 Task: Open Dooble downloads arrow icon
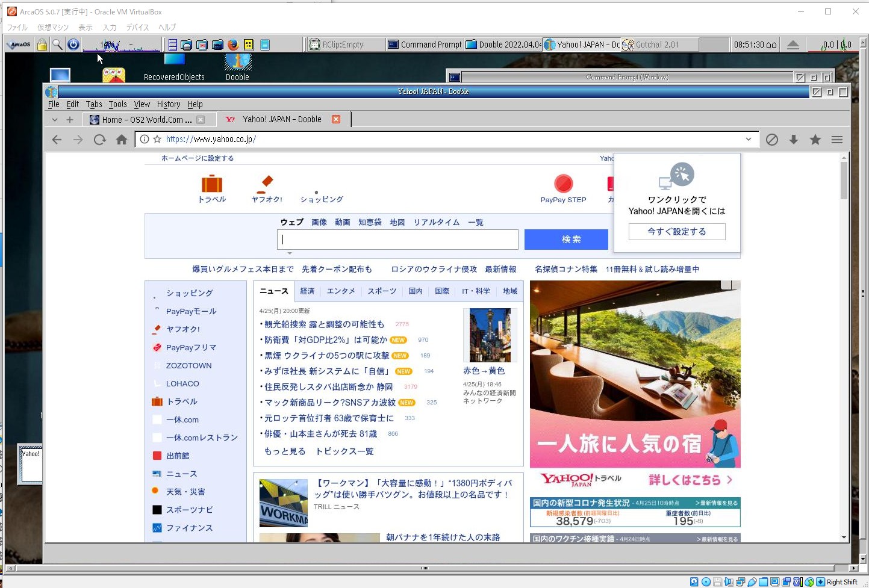click(x=794, y=140)
